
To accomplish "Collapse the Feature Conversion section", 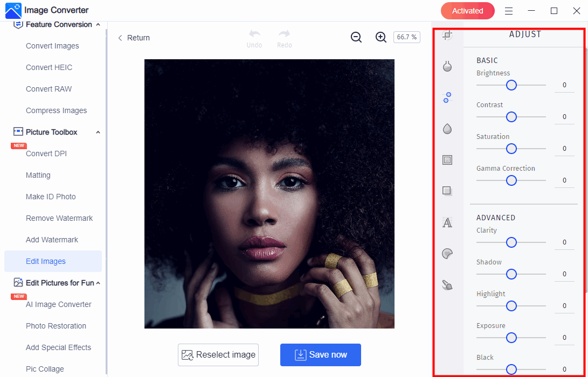I will pos(98,25).
